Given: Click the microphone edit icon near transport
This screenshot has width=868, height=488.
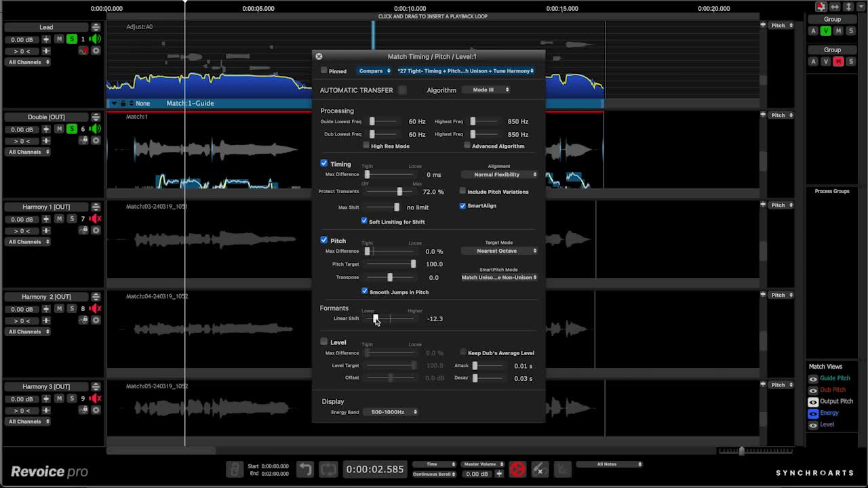Looking at the screenshot, I should click(540, 468).
